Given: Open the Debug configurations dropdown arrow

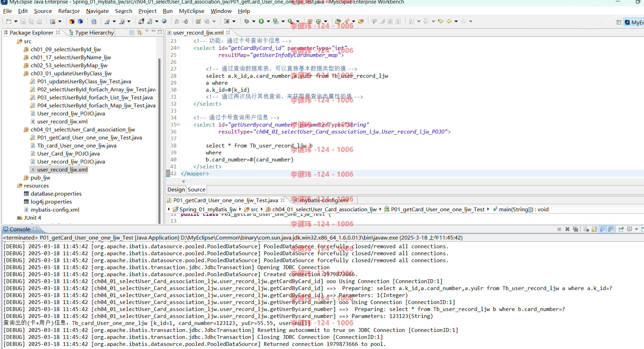Looking at the screenshot, I should pos(254,22).
